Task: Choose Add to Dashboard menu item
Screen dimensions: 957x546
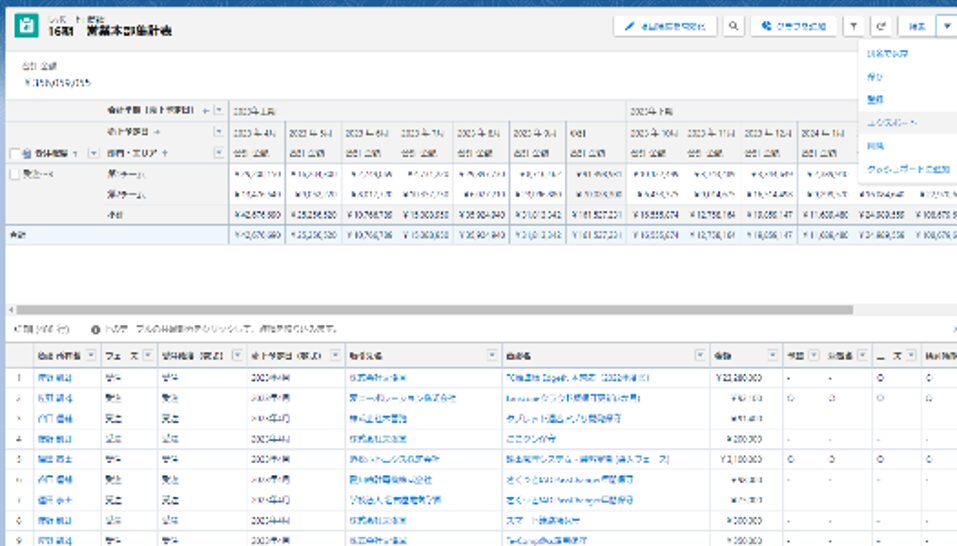Action: click(908, 169)
